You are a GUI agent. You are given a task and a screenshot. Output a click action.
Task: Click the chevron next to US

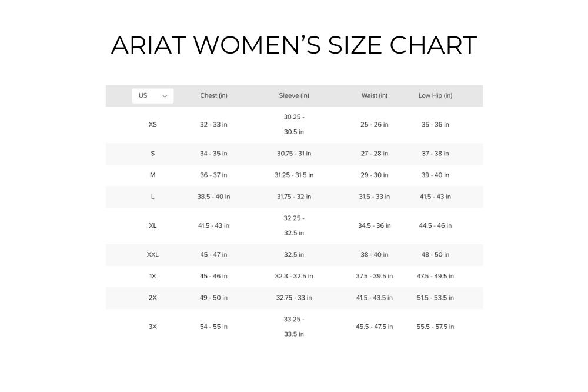(x=165, y=95)
